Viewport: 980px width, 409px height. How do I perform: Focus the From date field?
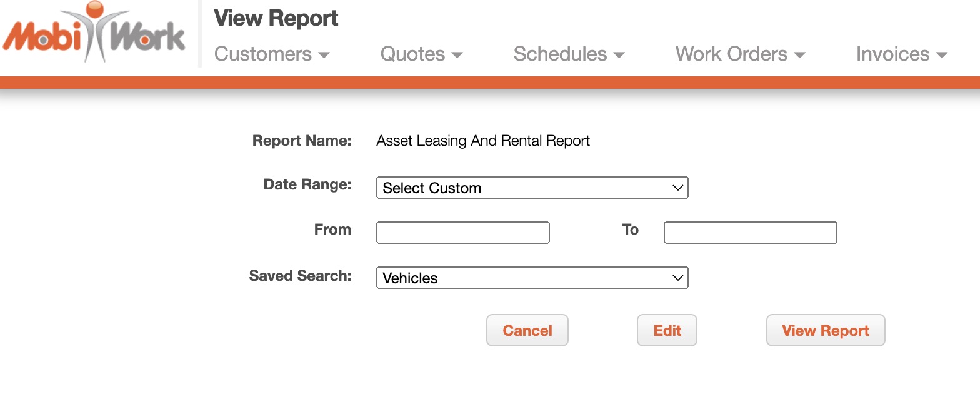462,233
